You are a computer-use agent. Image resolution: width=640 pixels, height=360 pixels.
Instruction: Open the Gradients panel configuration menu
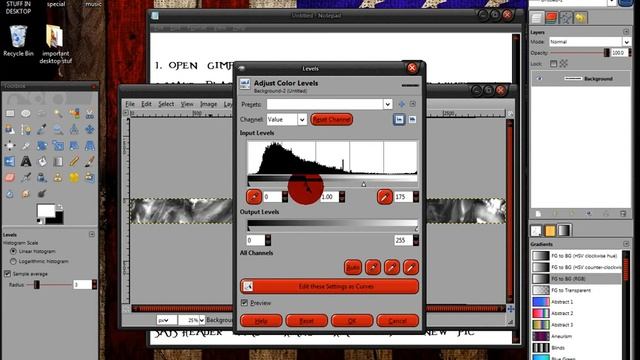coord(626,244)
